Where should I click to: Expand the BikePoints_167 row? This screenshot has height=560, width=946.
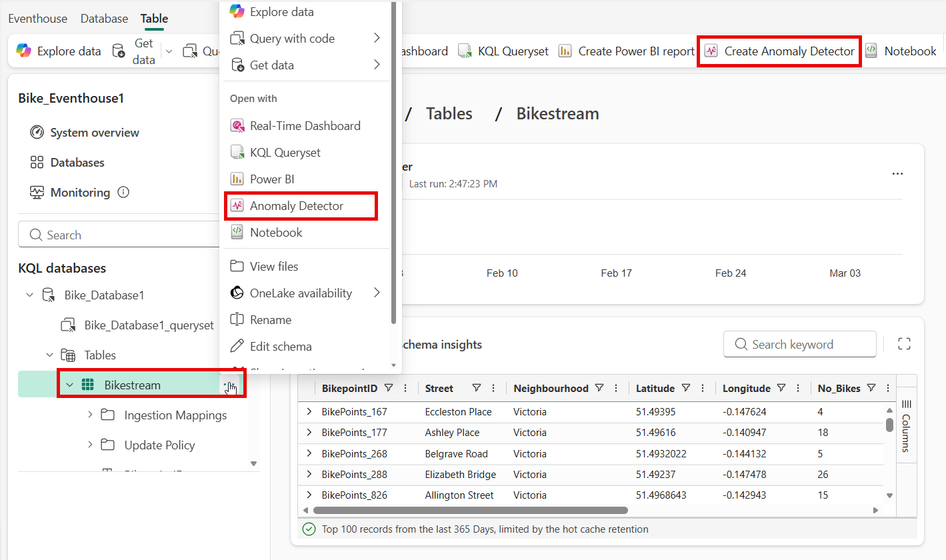pos(309,411)
